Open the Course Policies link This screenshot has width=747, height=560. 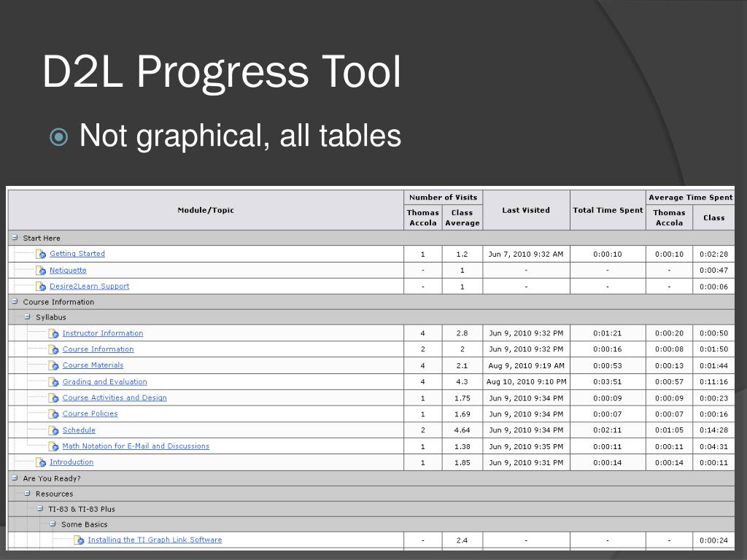(90, 414)
